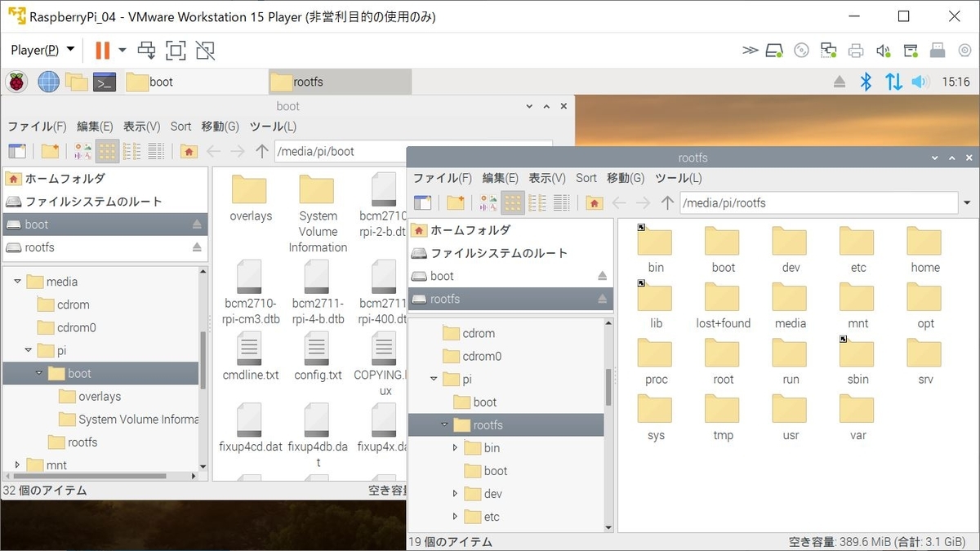Switch rootfs window to compact view

[537, 202]
